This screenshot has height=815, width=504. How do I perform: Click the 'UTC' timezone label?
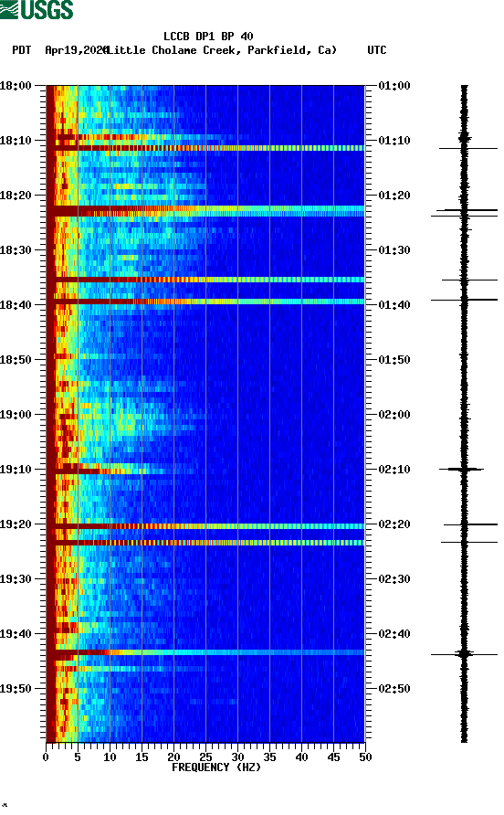click(377, 50)
